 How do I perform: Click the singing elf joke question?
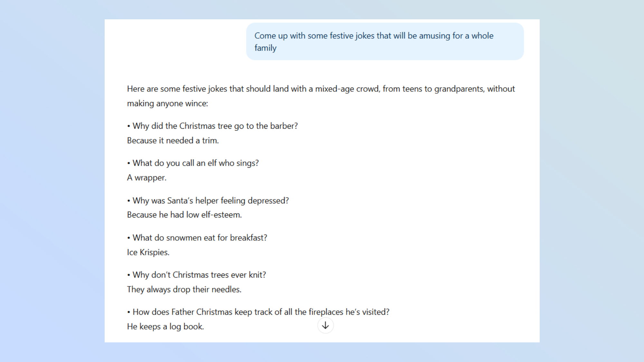195,163
